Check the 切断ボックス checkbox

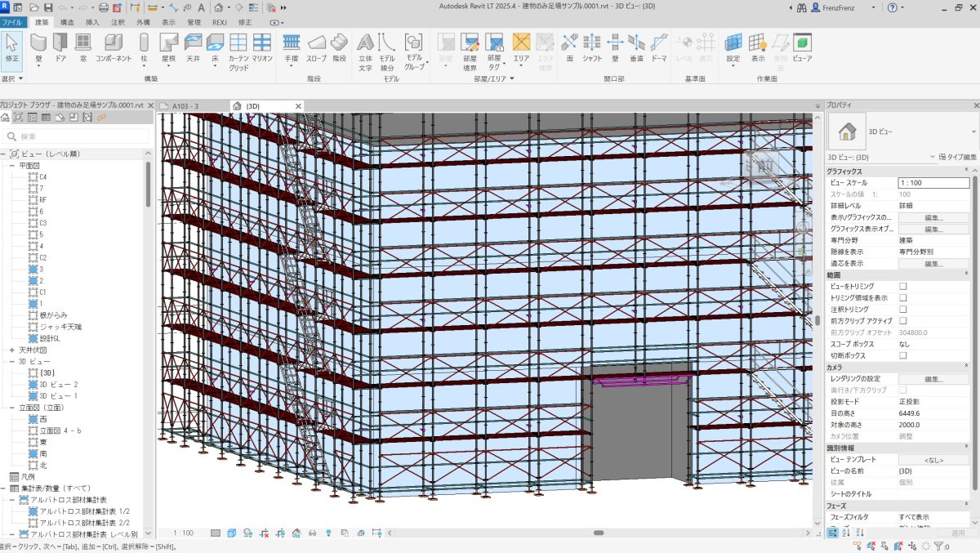(x=903, y=355)
